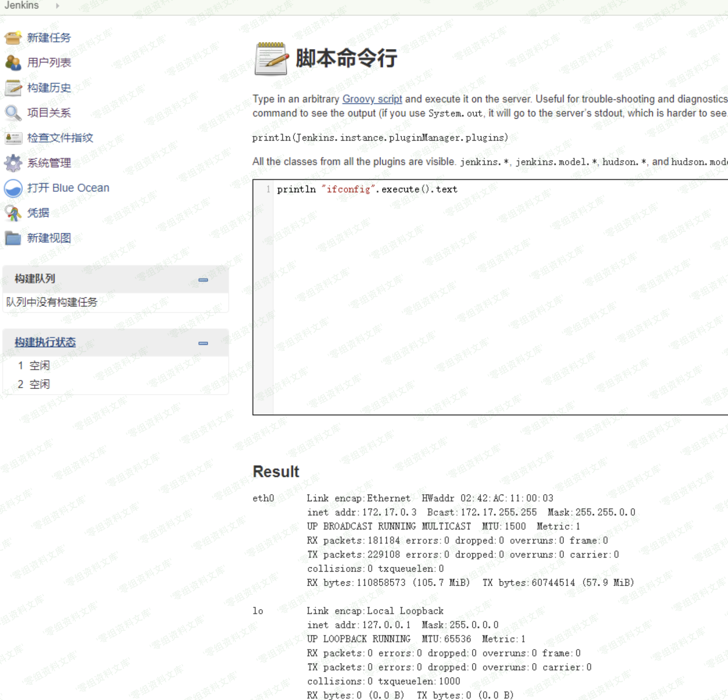Click the Jenkins breadcrumb item

[22, 5]
